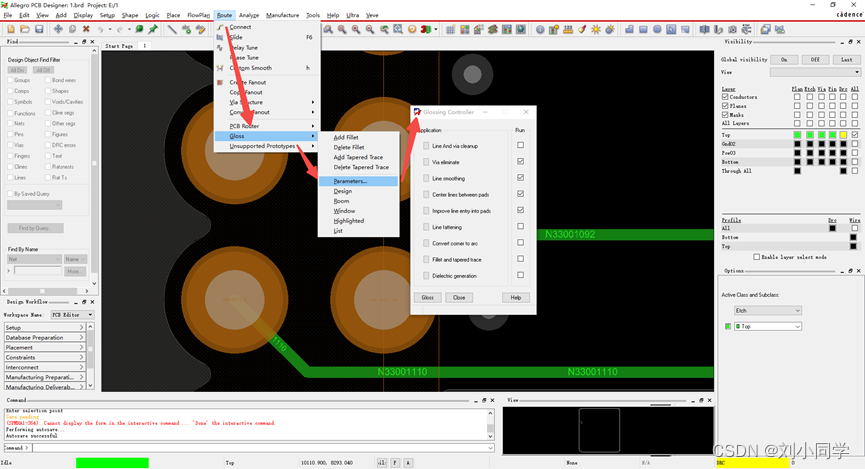Click the Close button in Glossing Controller
The image size is (865, 469).
pyautogui.click(x=459, y=297)
